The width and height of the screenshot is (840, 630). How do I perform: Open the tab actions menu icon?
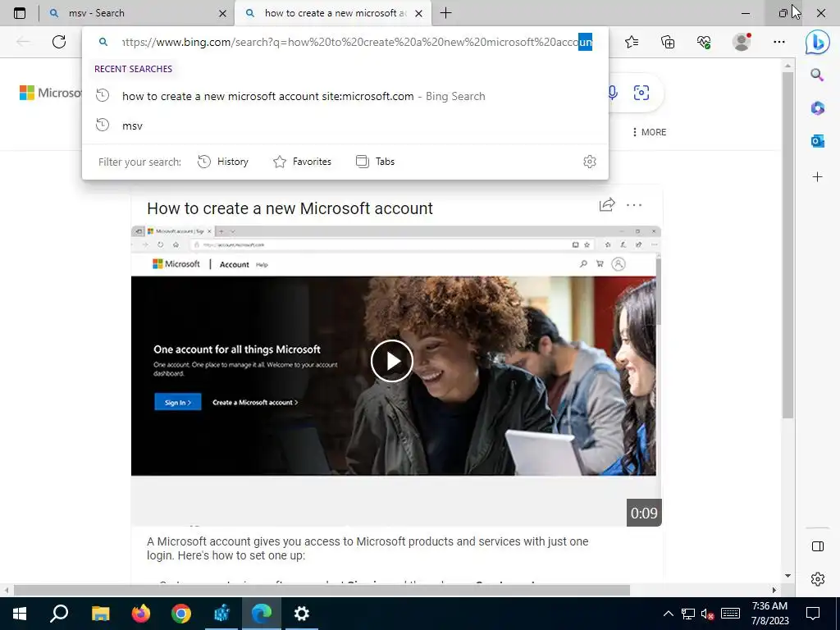point(20,13)
